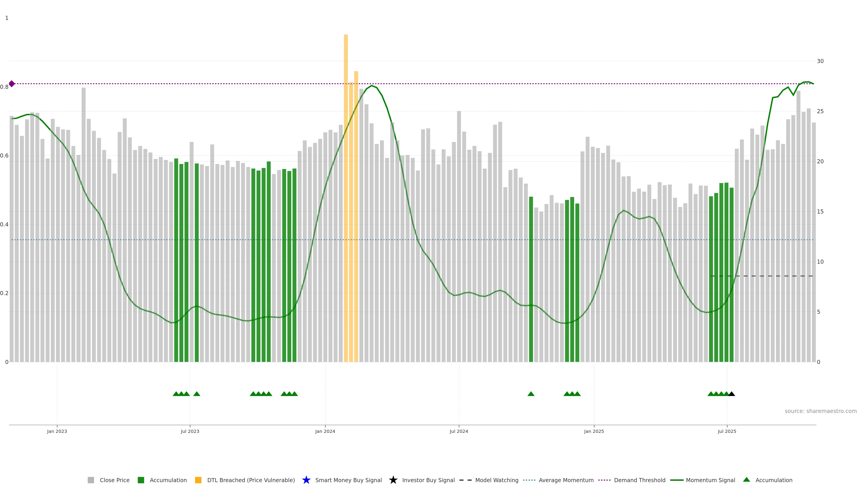This screenshot has width=868, height=488.
Task: Click the purple diamond demand threshold marker
Action: (12, 84)
